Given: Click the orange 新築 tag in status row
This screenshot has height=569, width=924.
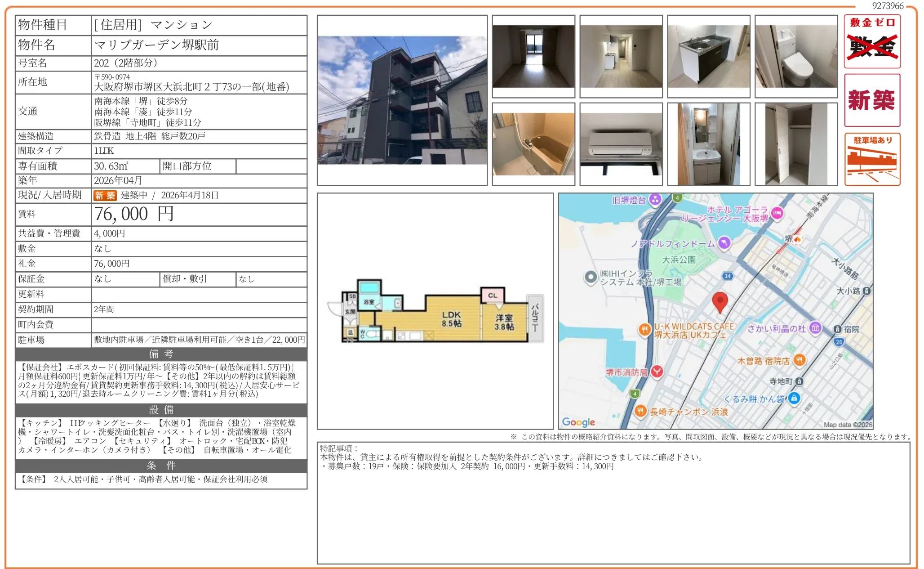Looking at the screenshot, I should 105,195.
